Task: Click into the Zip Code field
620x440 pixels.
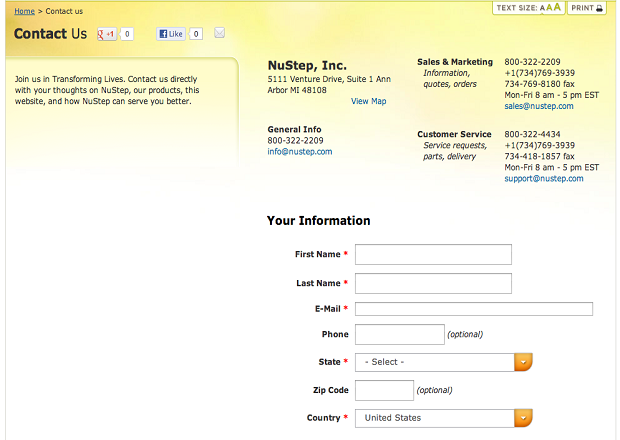Action: point(384,390)
